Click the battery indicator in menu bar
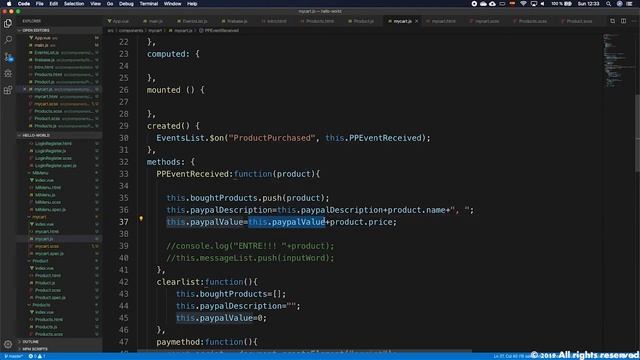This screenshot has height=360, width=640. click(562, 4)
